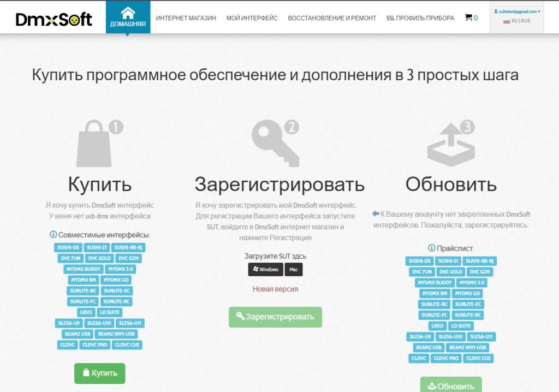Screen dimensions: 559x392
Task: Open SUNLITE-RC in the Прайслист list
Action: (x=468, y=315)
